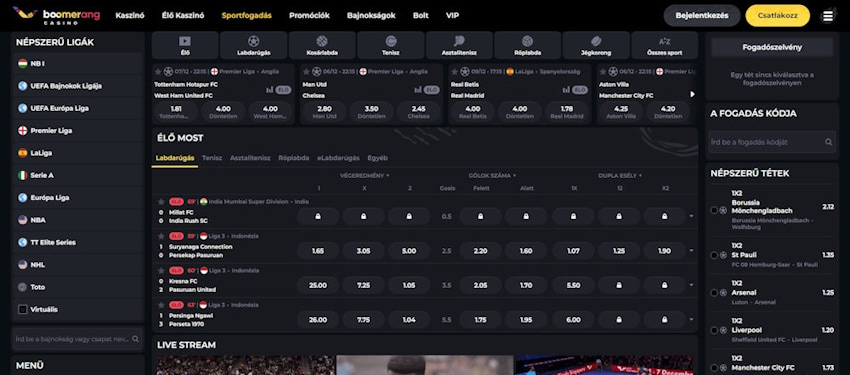Open the Gólok száma market dropdown

click(x=492, y=176)
